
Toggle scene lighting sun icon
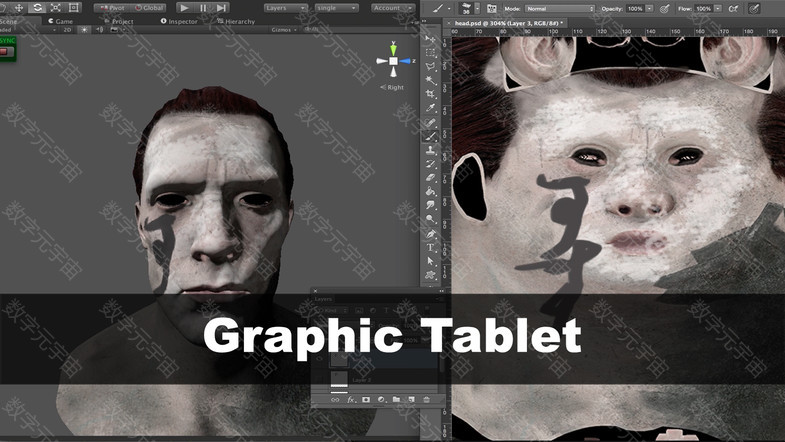pyautogui.click(x=84, y=30)
